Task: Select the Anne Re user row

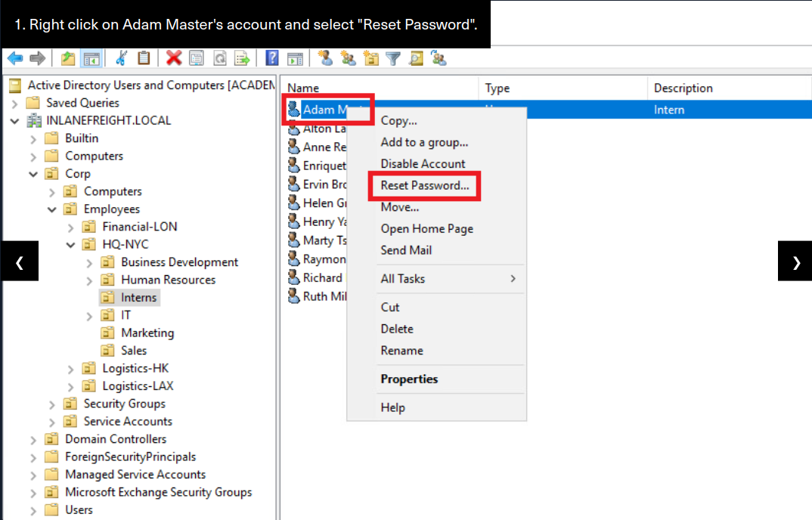Action: pyautogui.click(x=317, y=147)
